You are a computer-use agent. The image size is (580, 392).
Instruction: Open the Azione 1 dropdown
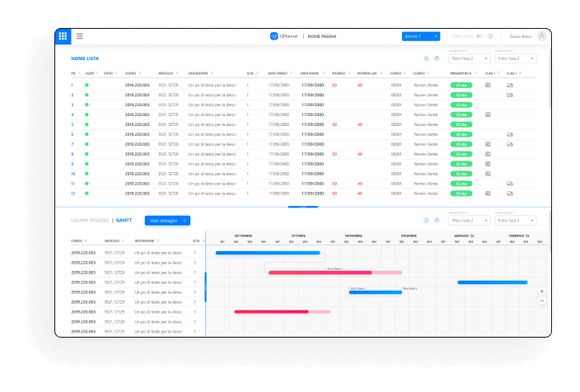tap(422, 36)
